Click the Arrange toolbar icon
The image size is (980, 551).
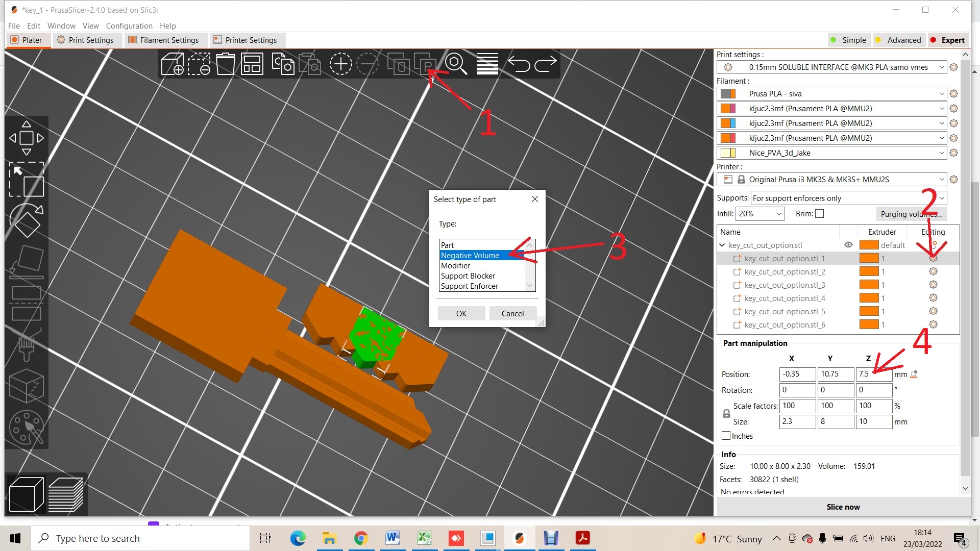[252, 64]
